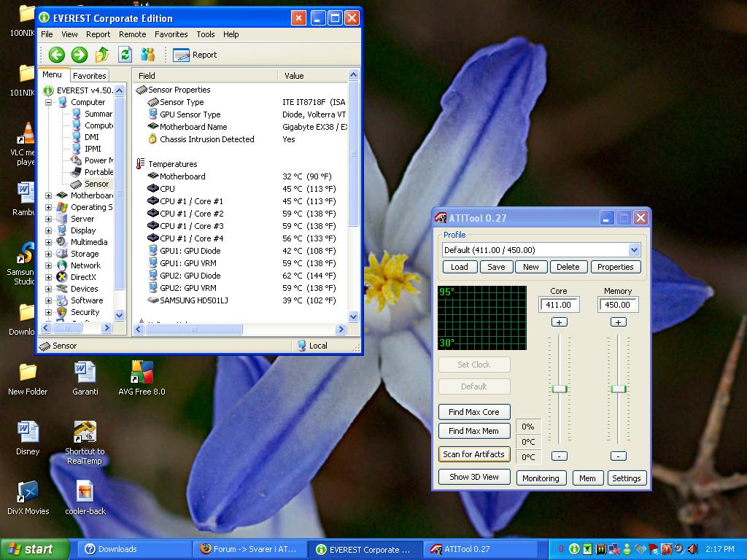The width and height of the screenshot is (747, 560).
Task: Expand the Motherboard tree node
Action: [49, 195]
